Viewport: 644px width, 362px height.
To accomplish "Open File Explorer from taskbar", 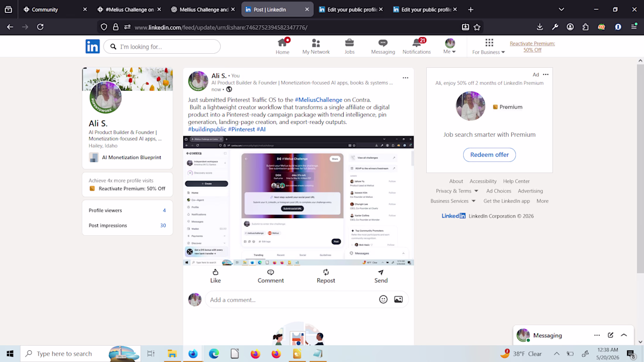I will pos(172,353).
